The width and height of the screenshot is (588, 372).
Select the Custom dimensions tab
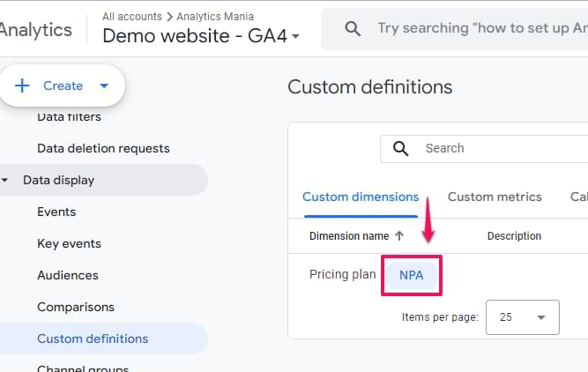[x=361, y=197]
